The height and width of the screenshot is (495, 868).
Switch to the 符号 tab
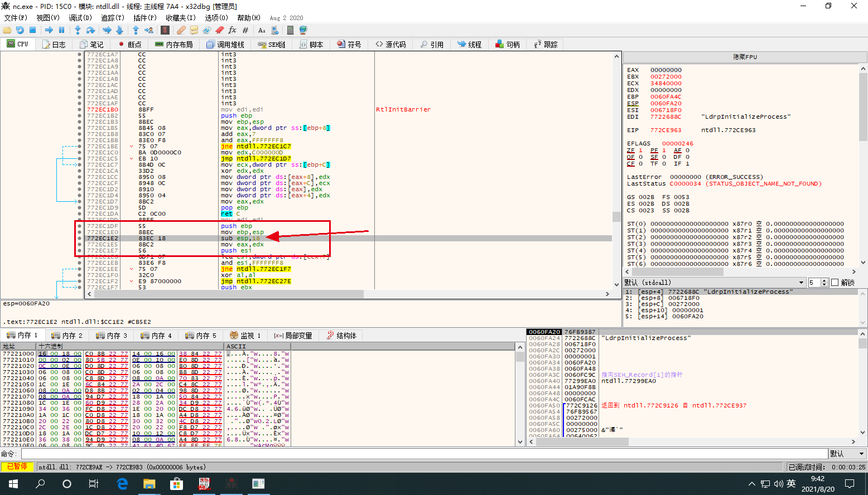point(349,44)
